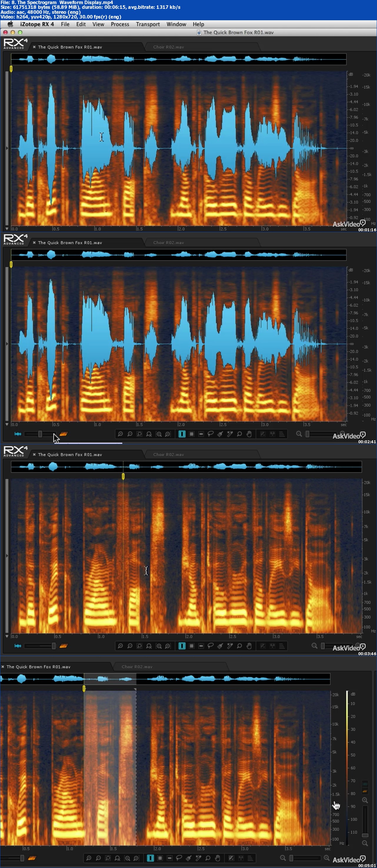Viewport: 377px width, 868px height.
Task: Click the zoom in magnifier in 00:02:41 frame
Action: tap(120, 434)
